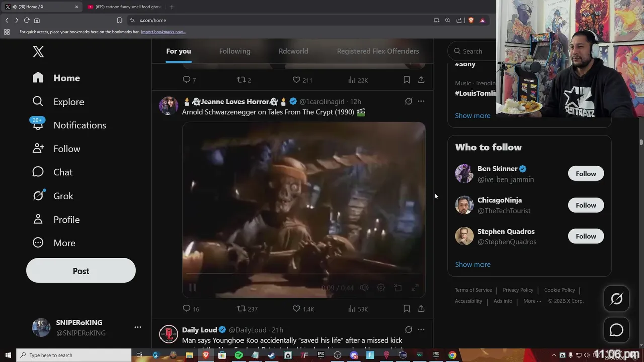
Task: Repost Jeanne's post with 237 reposts
Action: click(247, 309)
